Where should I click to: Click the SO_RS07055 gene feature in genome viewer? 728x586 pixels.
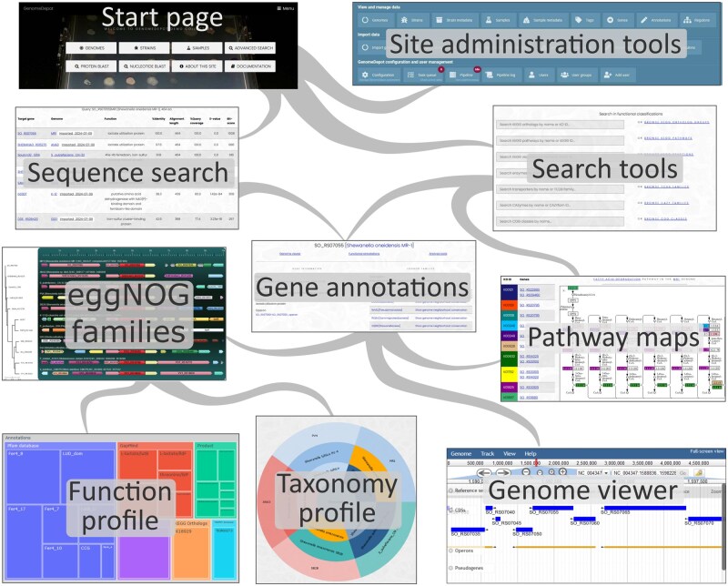[x=552, y=508]
